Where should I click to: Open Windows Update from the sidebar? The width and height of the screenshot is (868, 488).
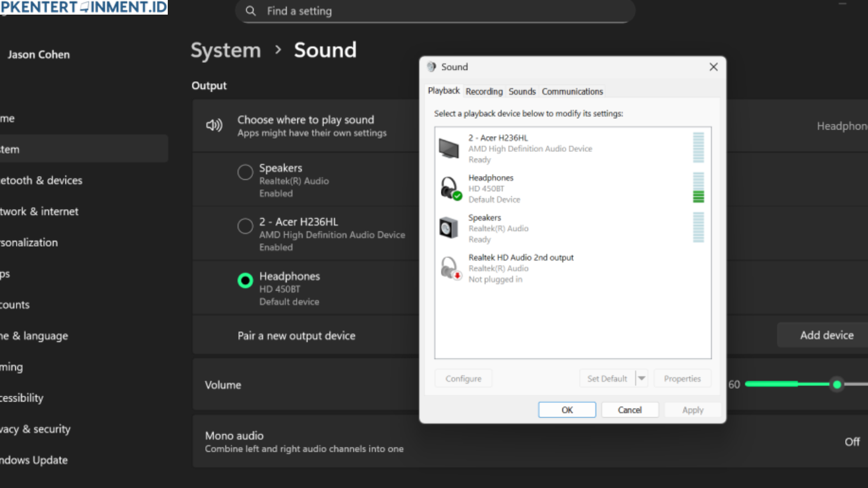[x=34, y=460]
